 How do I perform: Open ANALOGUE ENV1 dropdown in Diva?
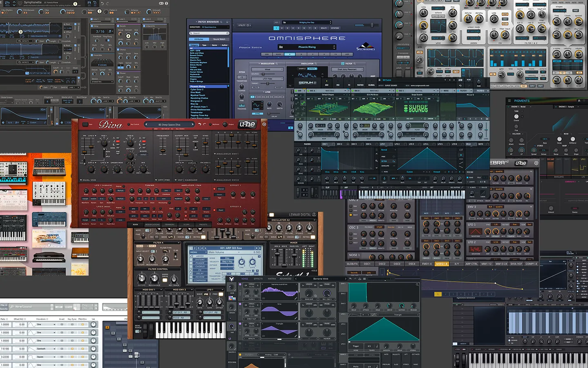(x=226, y=154)
